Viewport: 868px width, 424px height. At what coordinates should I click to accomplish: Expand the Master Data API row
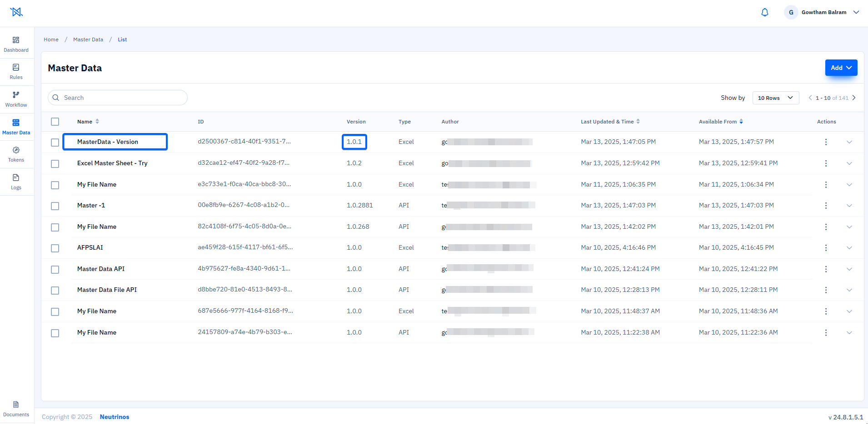(x=849, y=269)
